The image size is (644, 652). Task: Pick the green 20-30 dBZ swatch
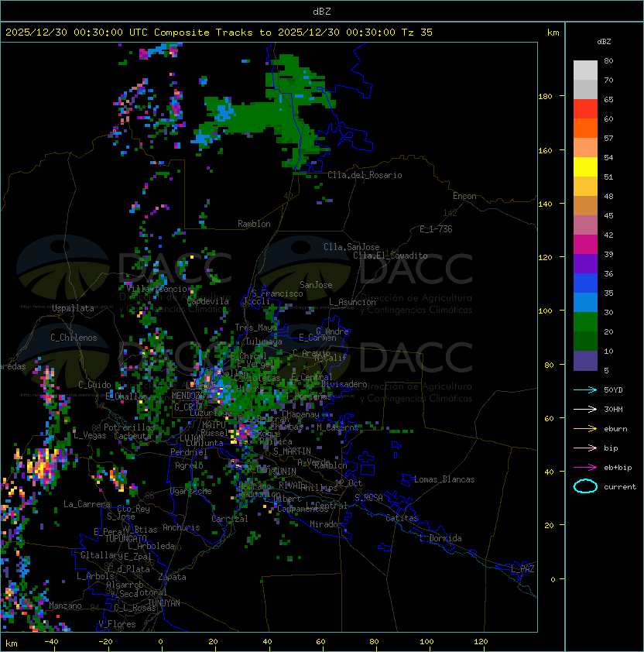coord(585,322)
